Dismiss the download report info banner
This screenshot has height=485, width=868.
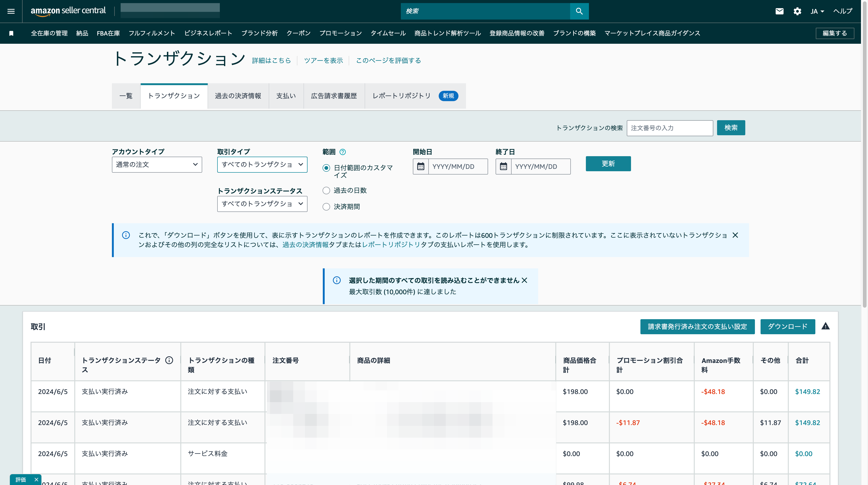[x=735, y=235]
